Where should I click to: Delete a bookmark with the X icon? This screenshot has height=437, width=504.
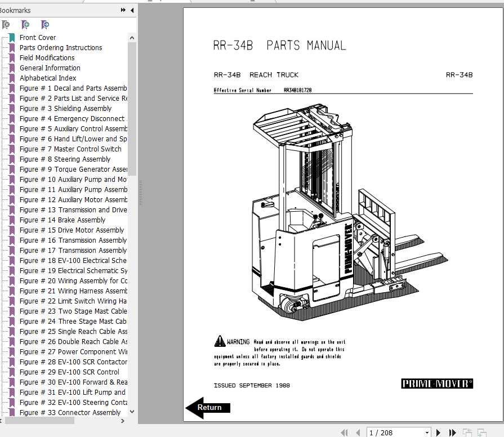tap(6, 25)
